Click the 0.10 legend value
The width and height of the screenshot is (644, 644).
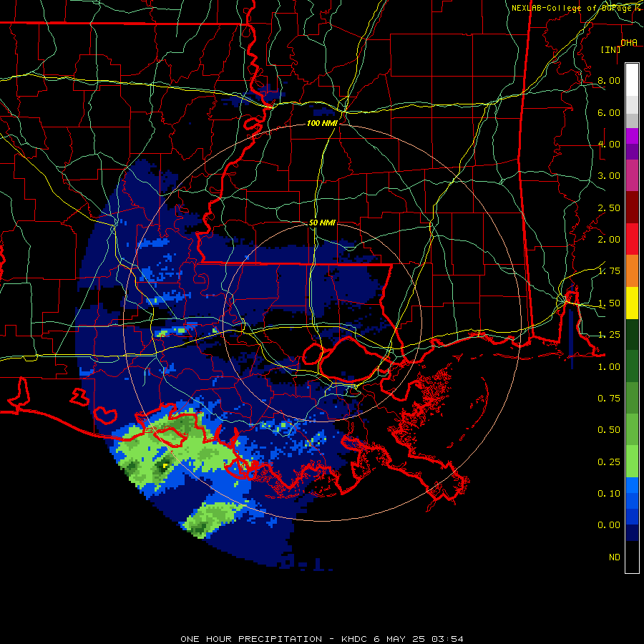coord(609,494)
